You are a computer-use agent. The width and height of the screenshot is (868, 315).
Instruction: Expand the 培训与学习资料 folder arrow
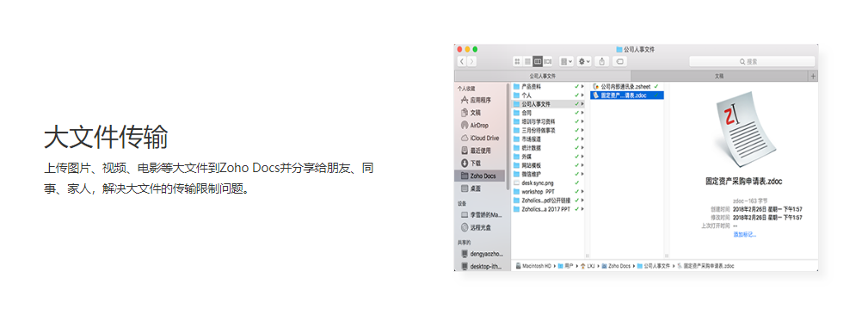click(582, 121)
